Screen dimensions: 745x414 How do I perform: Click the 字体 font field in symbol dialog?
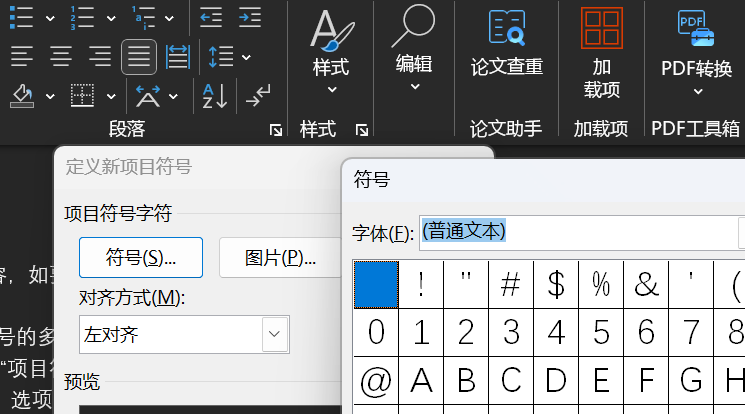(x=582, y=232)
